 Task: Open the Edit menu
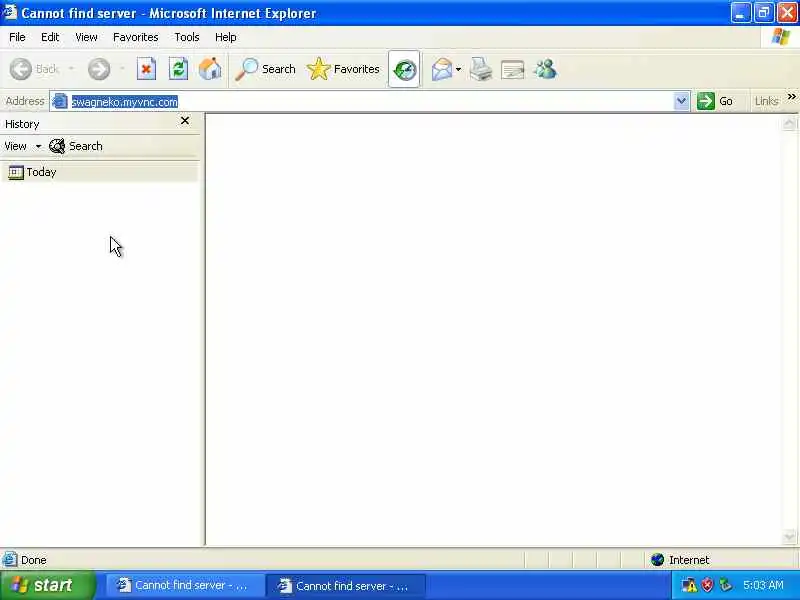pos(50,37)
